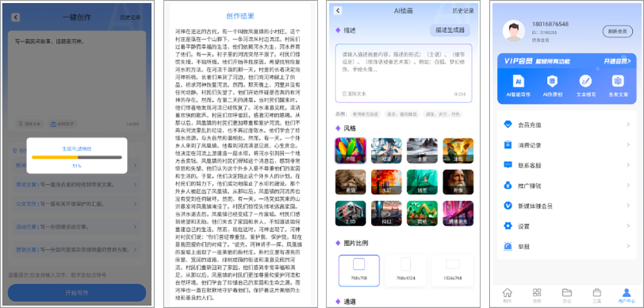644x308 pixels.
Task: Select the old man portrait style
Action: tap(458, 182)
